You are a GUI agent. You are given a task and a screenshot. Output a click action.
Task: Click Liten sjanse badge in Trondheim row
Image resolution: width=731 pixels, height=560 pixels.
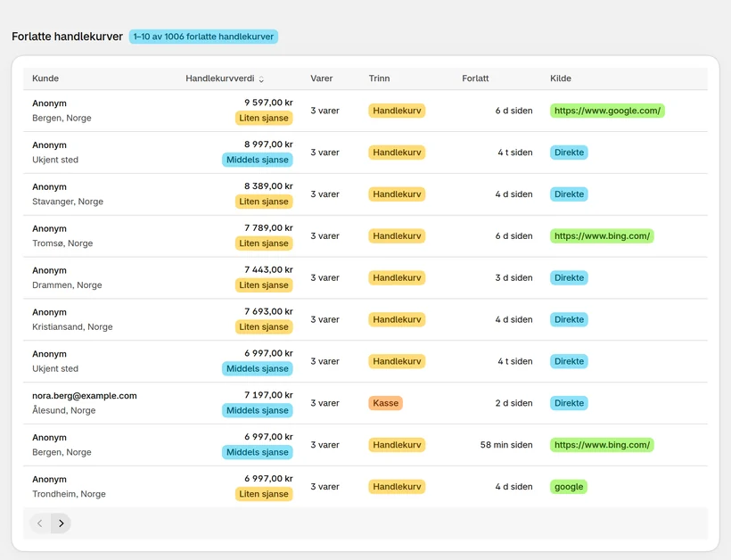[x=264, y=494]
